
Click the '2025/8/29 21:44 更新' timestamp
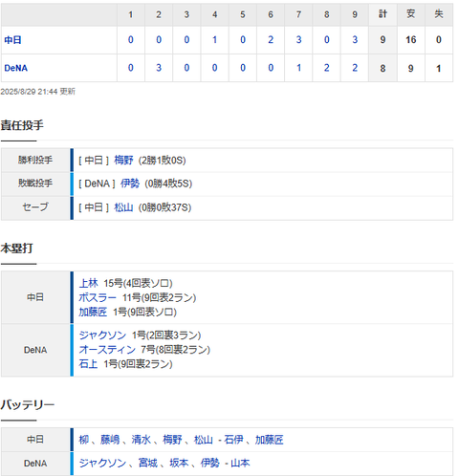(37, 92)
